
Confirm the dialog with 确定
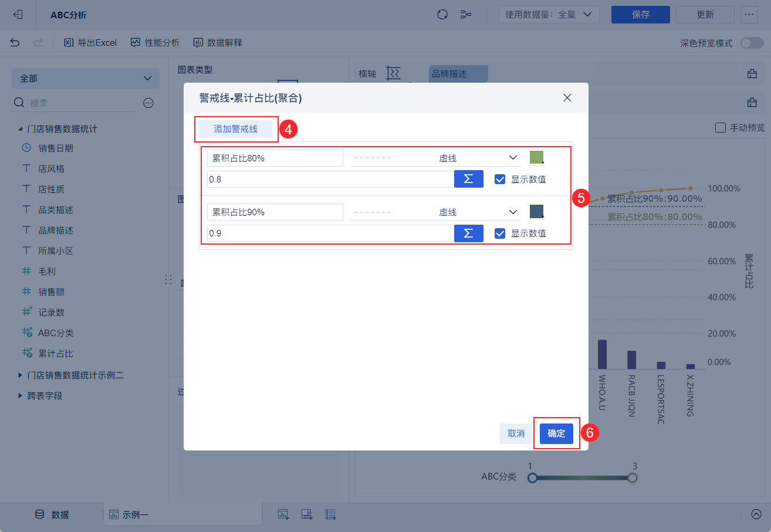click(x=556, y=433)
